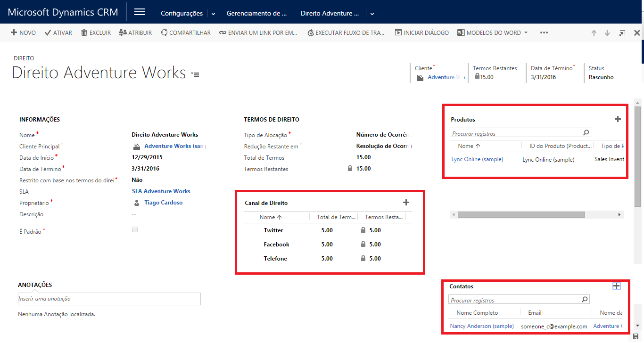Open the hamburger navigation menu icon

pos(140,12)
